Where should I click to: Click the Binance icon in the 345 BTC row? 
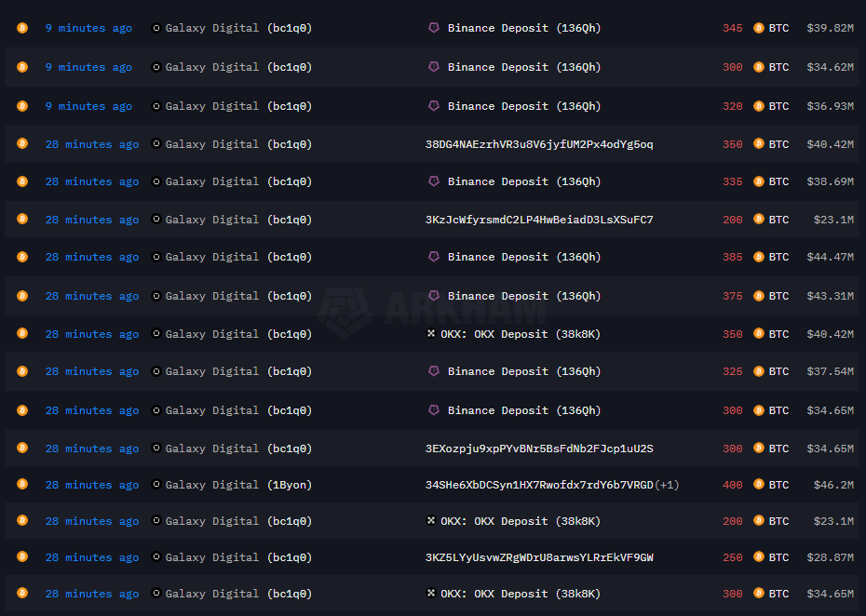coord(434,28)
